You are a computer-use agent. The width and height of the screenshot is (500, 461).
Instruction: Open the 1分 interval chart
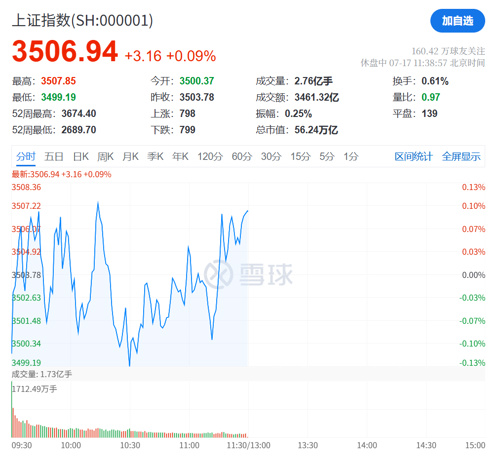click(x=351, y=156)
